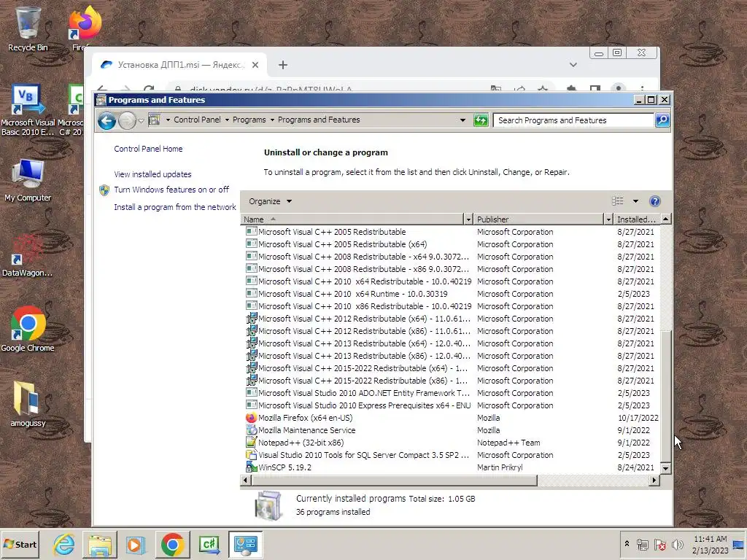Open the Organize dropdown menu

pyautogui.click(x=270, y=201)
